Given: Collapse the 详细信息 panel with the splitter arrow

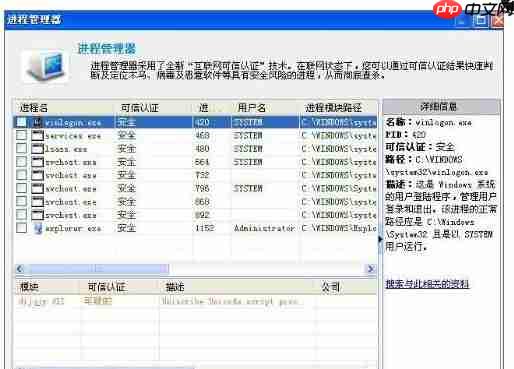Looking at the screenshot, I should (380, 239).
